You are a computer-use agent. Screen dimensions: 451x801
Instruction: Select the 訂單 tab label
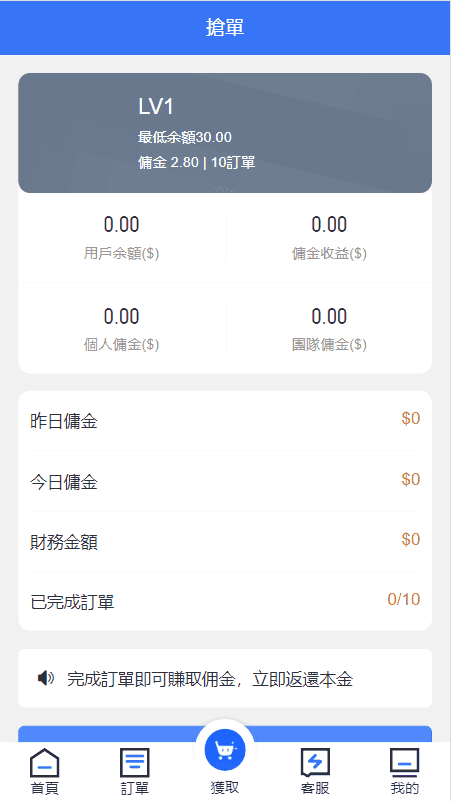[135, 788]
